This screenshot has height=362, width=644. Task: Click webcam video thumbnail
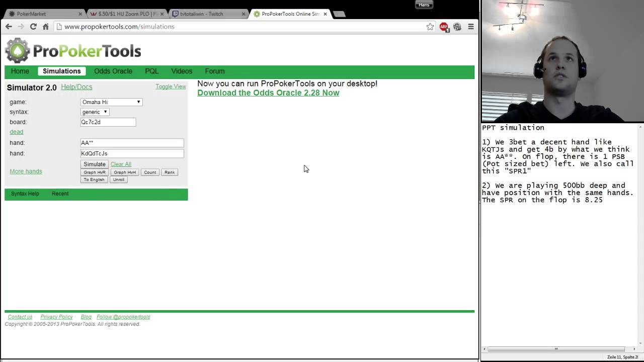562,61
